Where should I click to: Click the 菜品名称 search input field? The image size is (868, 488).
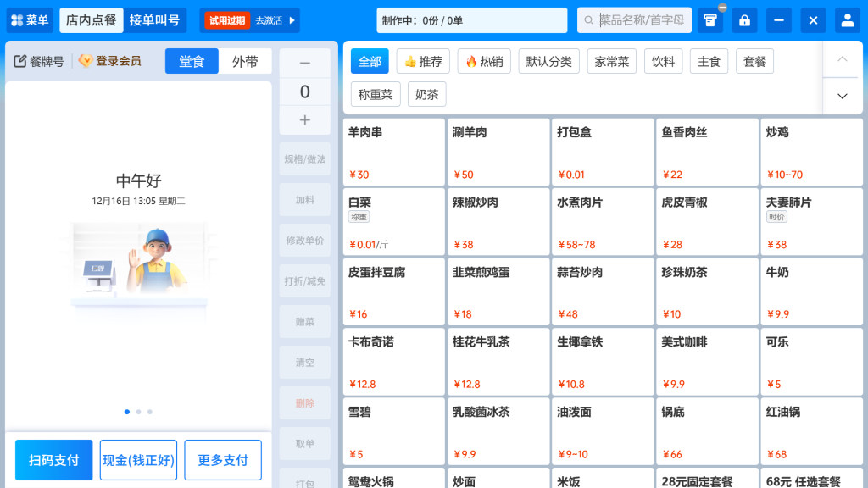(x=643, y=20)
